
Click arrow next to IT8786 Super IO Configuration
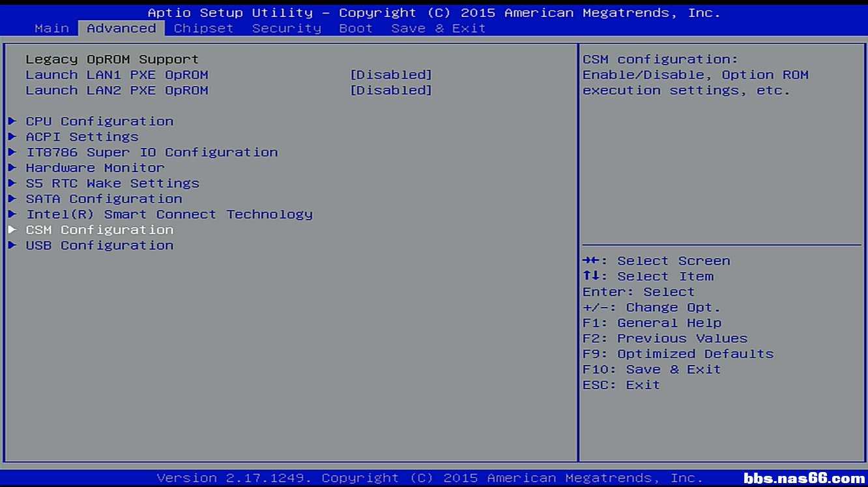click(x=12, y=153)
